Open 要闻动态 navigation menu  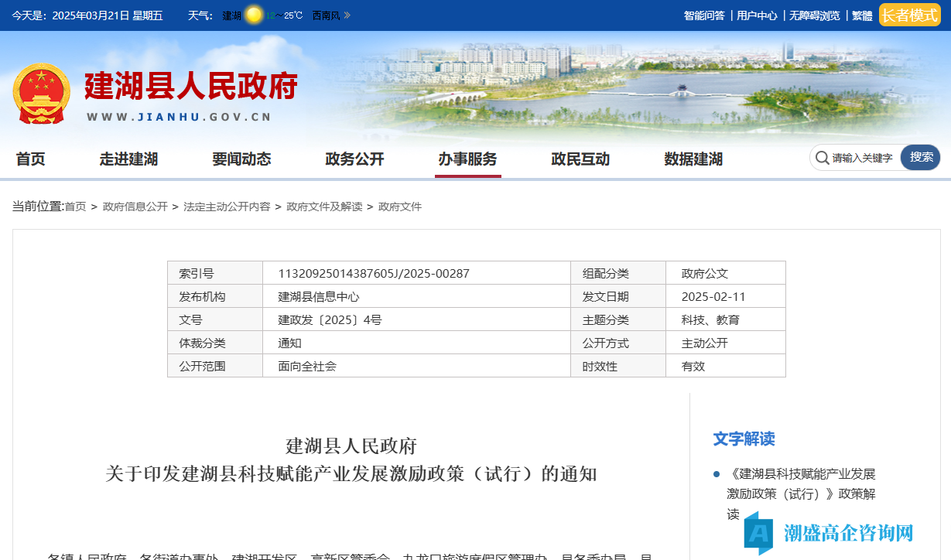[241, 159]
